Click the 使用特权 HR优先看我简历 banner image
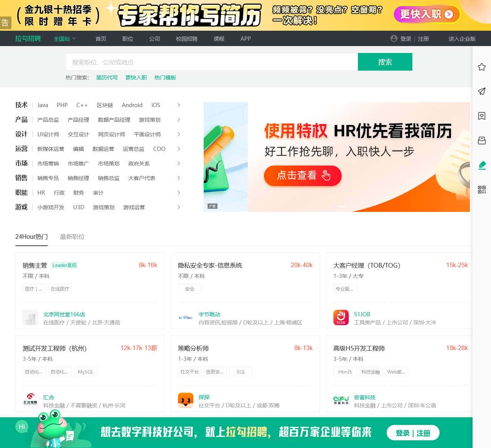491x448 pixels. [x=336, y=157]
